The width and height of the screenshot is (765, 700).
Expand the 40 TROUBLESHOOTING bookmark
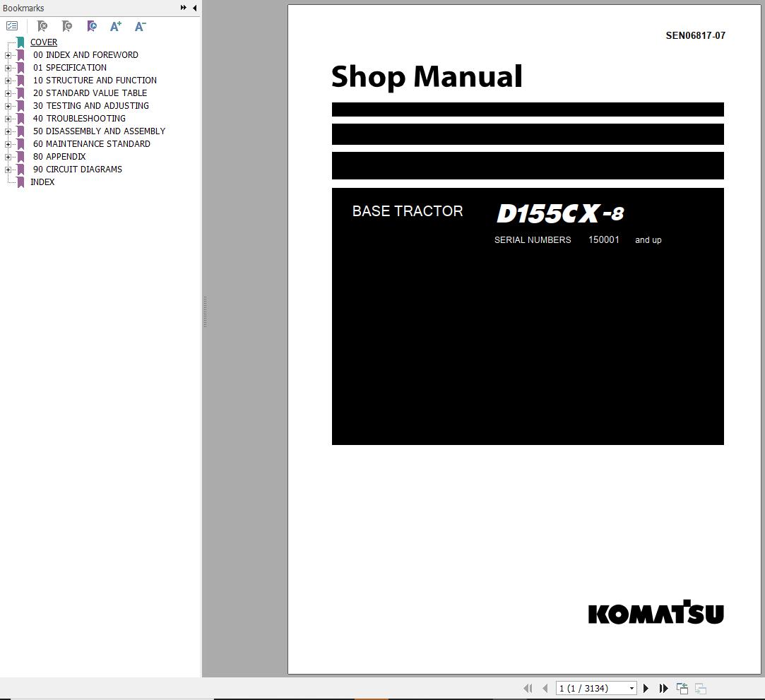pos(7,118)
